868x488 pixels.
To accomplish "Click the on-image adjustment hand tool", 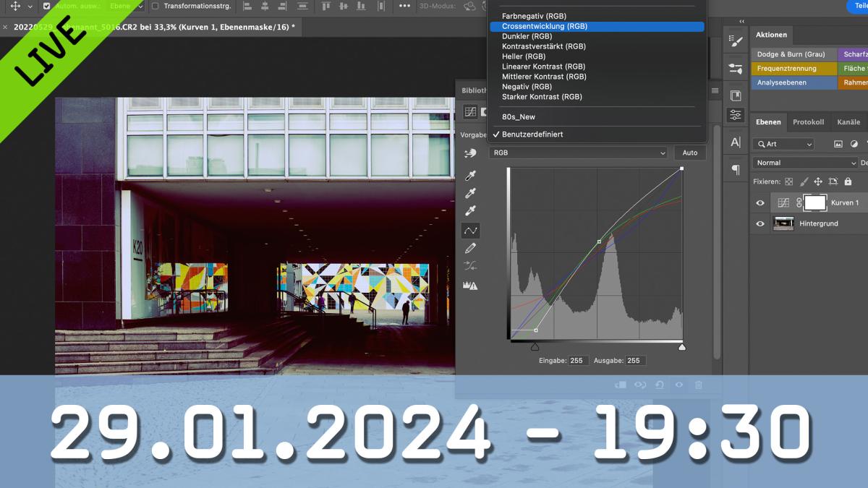I will [x=471, y=154].
